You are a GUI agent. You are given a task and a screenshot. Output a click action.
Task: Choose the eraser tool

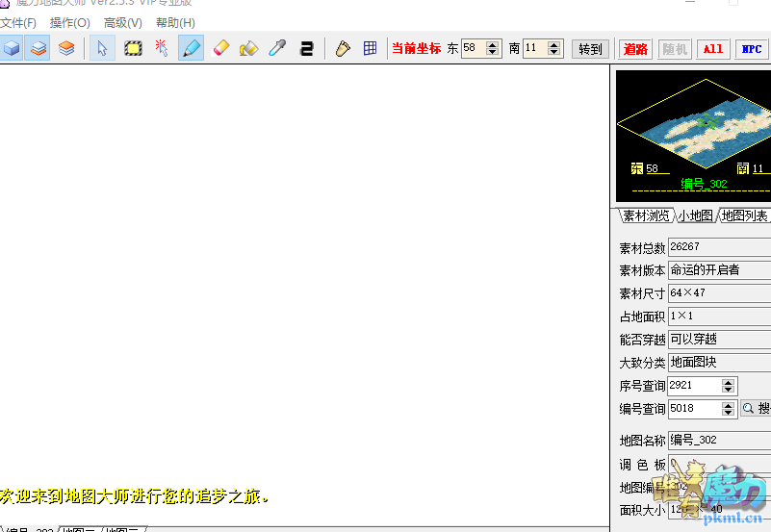[220, 48]
